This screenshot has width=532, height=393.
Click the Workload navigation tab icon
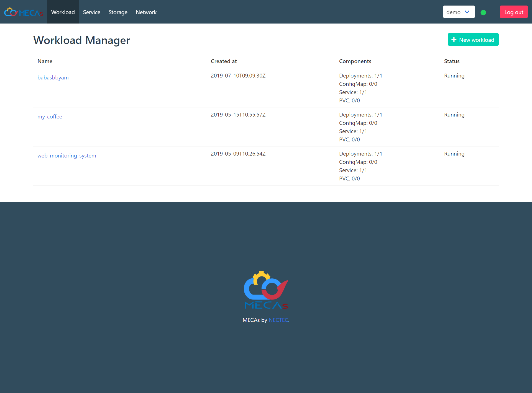click(x=62, y=12)
